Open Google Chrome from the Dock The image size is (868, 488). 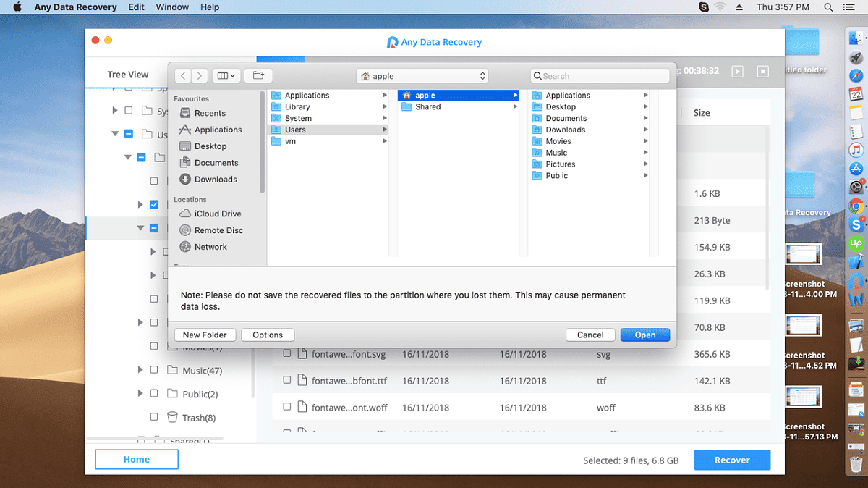point(856,206)
